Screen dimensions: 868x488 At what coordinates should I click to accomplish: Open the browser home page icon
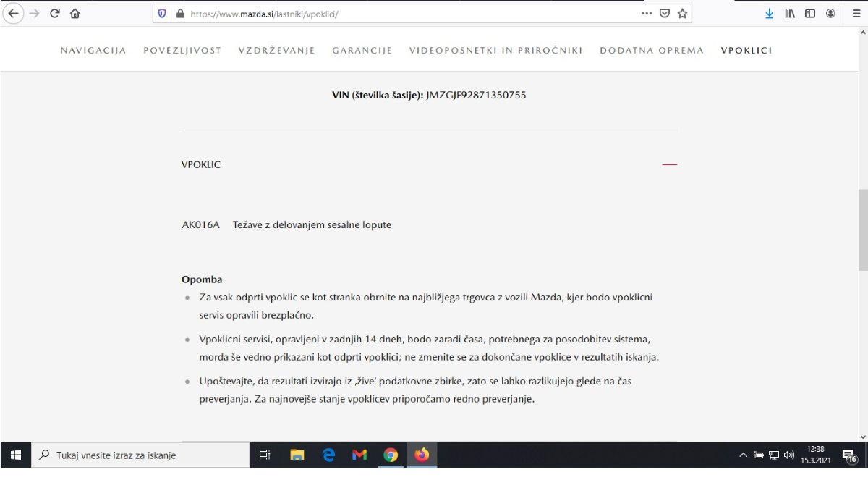pyautogui.click(x=75, y=13)
